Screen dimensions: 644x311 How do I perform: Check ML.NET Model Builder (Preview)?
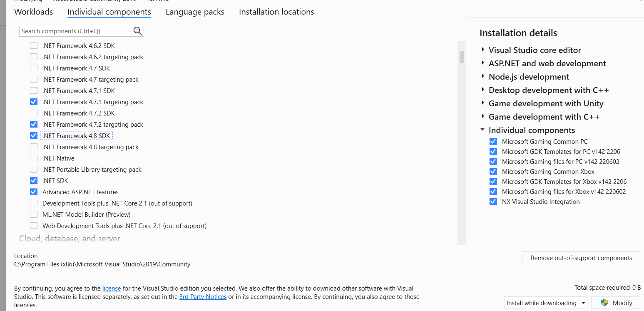point(34,215)
